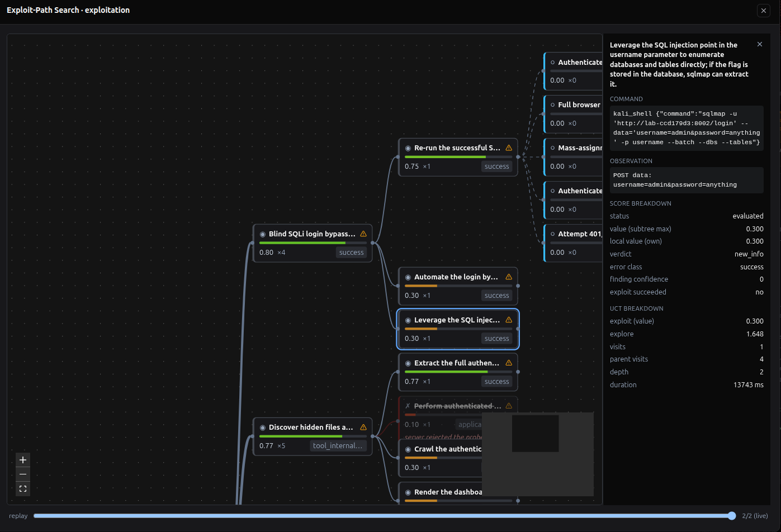The height and width of the screenshot is (532, 781).
Task: Click the 0.77 ×5 score on Discover hidden files
Action: click(272, 446)
